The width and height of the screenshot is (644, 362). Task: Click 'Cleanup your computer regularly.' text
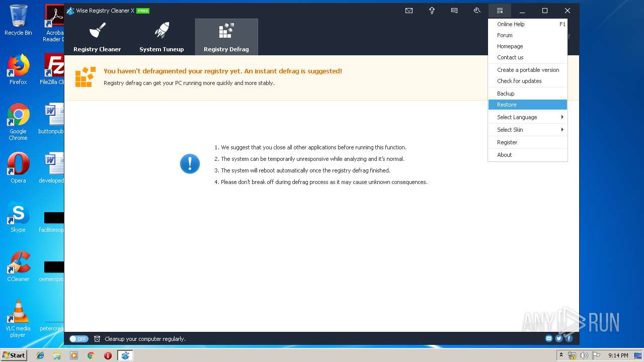(145, 339)
